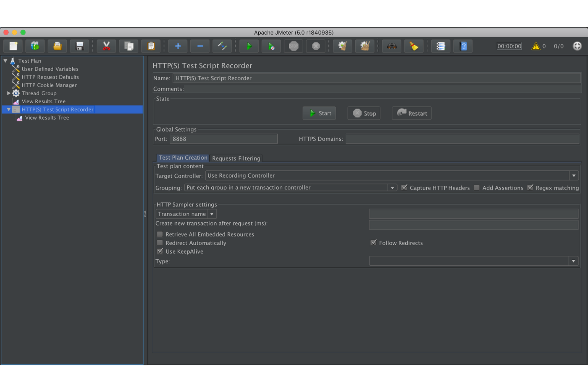Click the Save floppy disk icon
The width and height of the screenshot is (588, 392).
(79, 46)
